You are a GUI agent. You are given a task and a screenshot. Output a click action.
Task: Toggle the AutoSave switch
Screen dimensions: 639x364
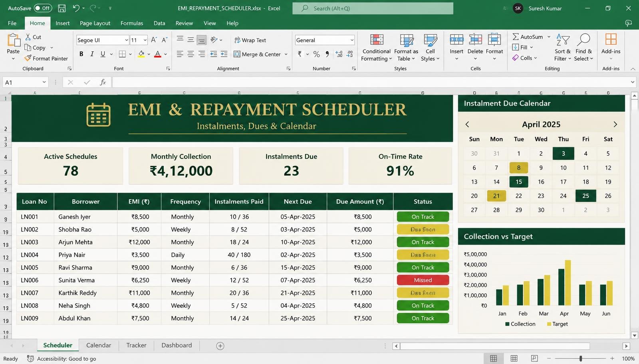pyautogui.click(x=43, y=8)
